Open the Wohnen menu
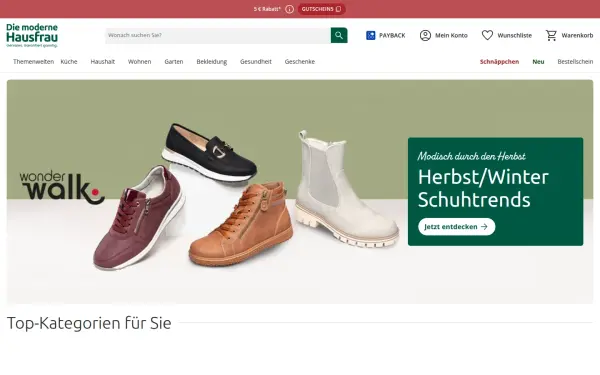Image resolution: width=600 pixels, height=375 pixels. point(139,62)
